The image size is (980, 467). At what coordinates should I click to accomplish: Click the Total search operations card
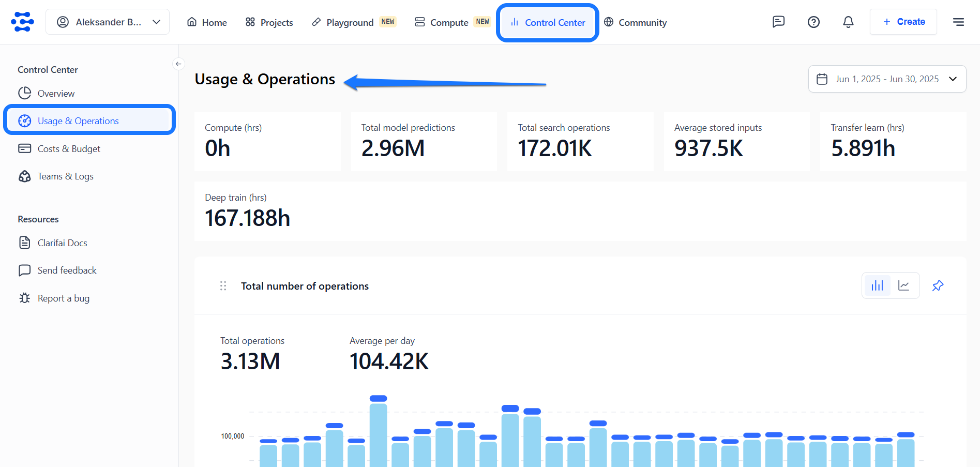[x=580, y=141]
